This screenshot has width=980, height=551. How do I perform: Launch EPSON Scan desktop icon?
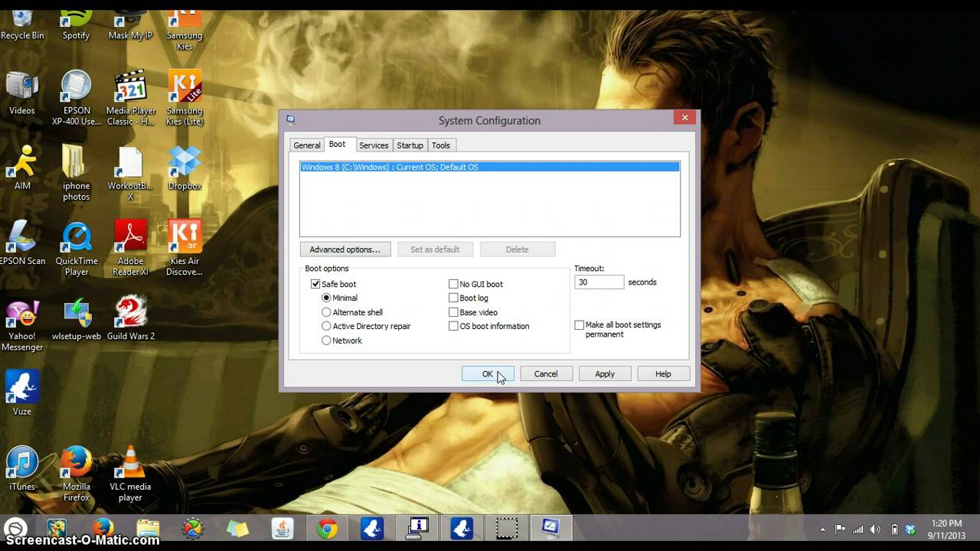click(22, 243)
